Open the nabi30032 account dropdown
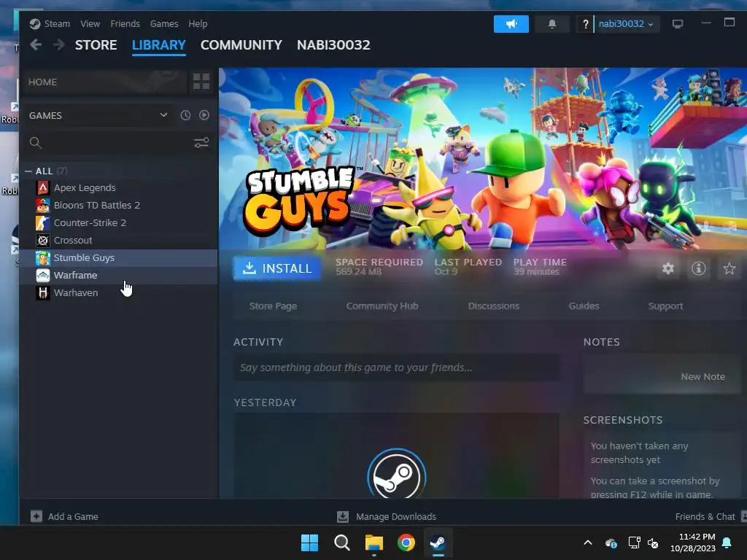This screenshot has width=747, height=560. (626, 24)
